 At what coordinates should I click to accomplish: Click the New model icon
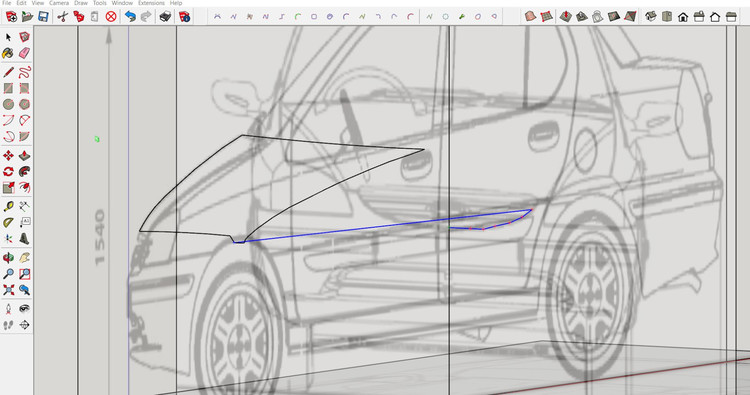click(x=11, y=17)
